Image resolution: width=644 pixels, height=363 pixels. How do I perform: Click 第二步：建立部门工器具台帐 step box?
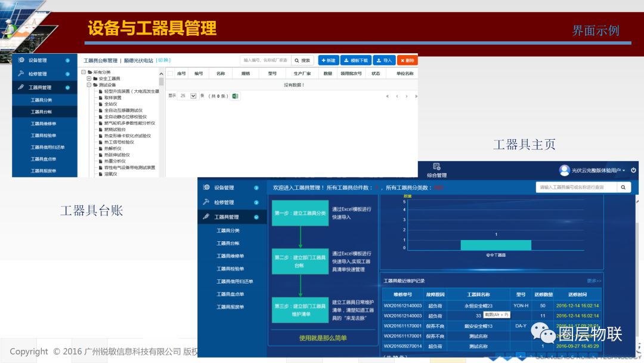tap(300, 261)
